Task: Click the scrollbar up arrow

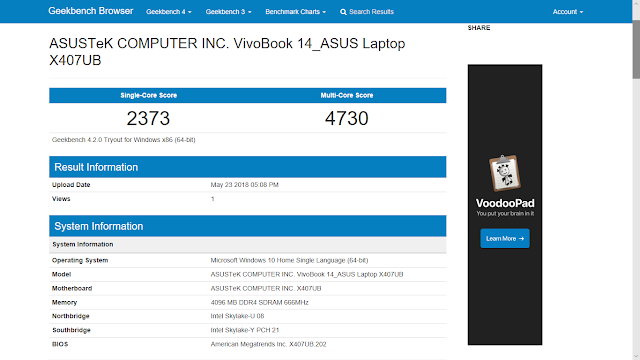Action: pyautogui.click(x=636, y=3)
